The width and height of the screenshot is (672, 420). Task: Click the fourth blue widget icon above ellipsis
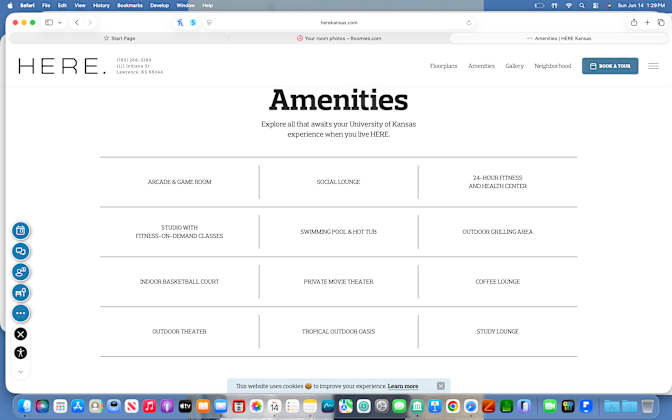(x=21, y=293)
